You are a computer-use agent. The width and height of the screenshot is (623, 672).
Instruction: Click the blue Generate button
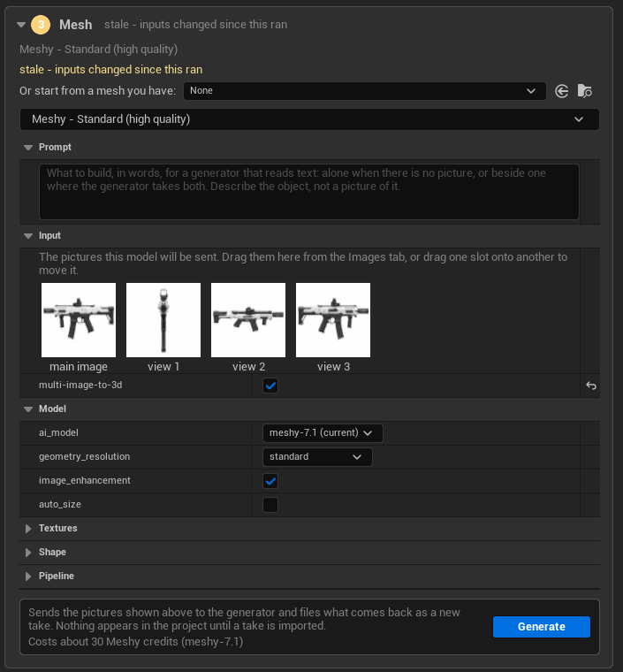tap(541, 627)
